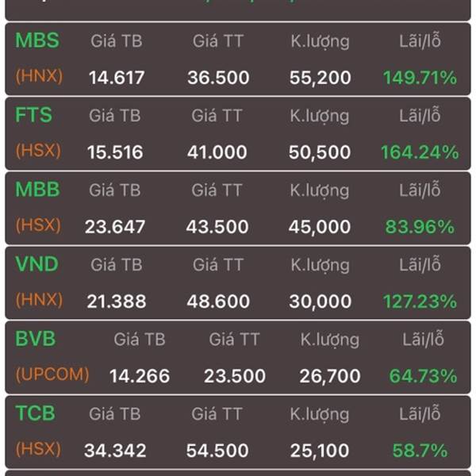Select the VND stock symbol
This screenshot has width=476, height=476.
(x=36, y=264)
